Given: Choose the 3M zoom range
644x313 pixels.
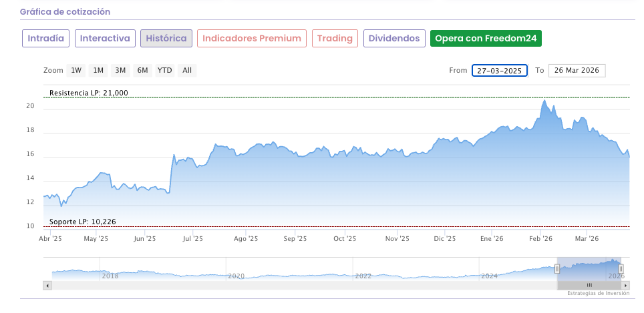Looking at the screenshot, I should click(120, 71).
